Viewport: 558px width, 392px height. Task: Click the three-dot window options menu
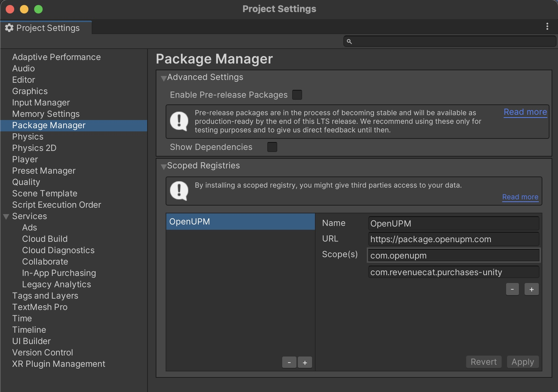547,26
